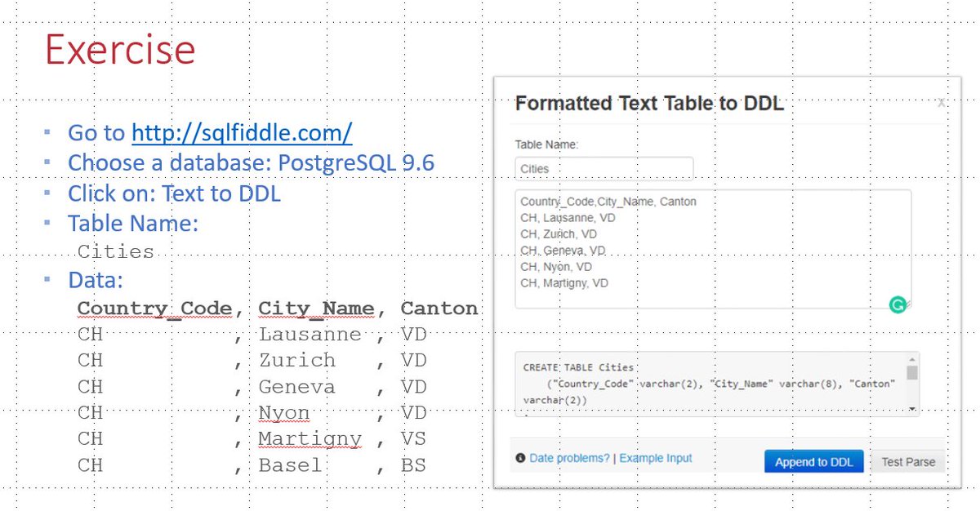Click the DDL output scrollbar down arrow
Viewport: 980px width, 511px height.
point(911,410)
